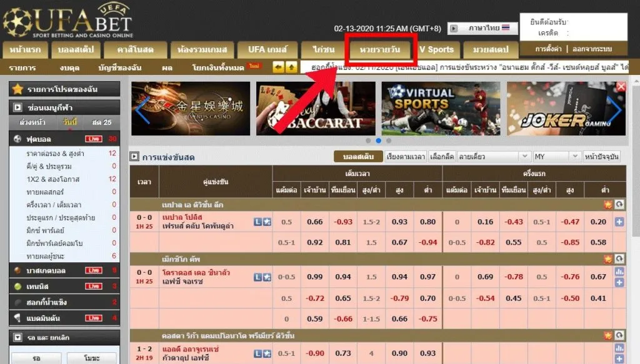This screenshot has height=364, width=640.
Task: Click the yellow left arrow ticker icon
Action: point(278,67)
